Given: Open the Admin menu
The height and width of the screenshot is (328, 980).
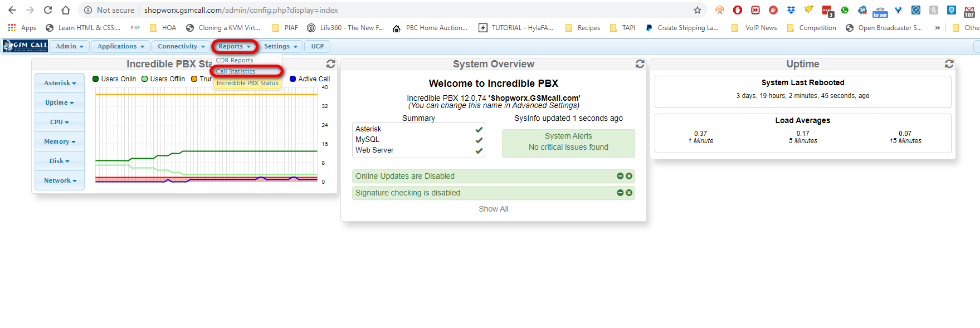Looking at the screenshot, I should [69, 46].
